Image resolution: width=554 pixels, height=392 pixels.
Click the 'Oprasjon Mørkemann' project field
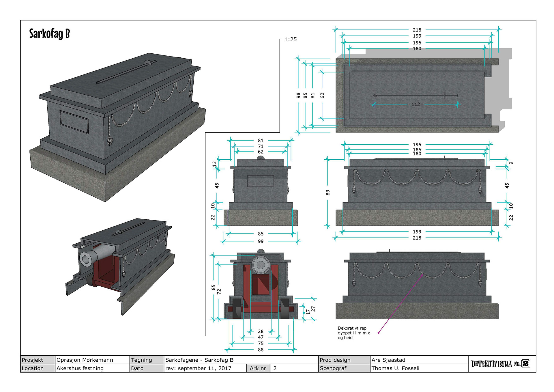(85, 360)
